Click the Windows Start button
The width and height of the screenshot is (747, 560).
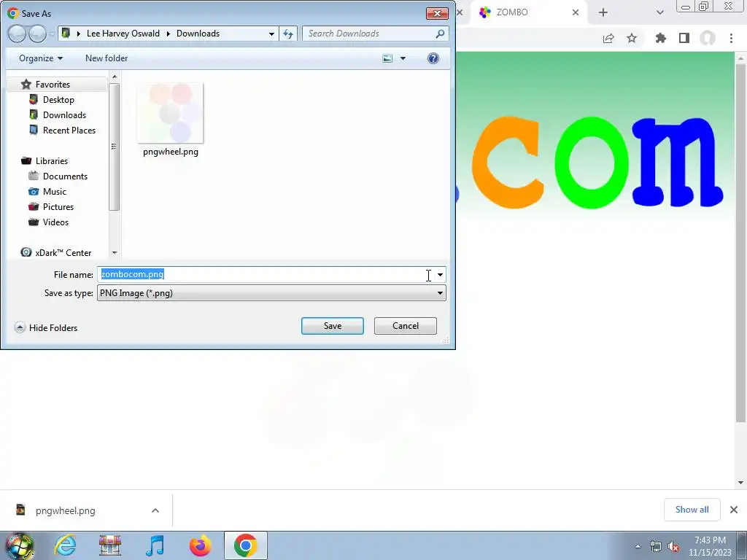(20, 545)
